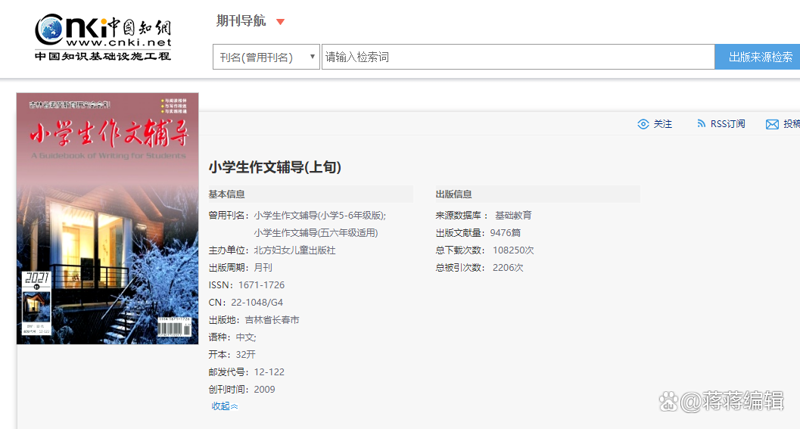Select the journal title 小学生作文辅导(上旬)
The image size is (800, 429).
coord(274,167)
